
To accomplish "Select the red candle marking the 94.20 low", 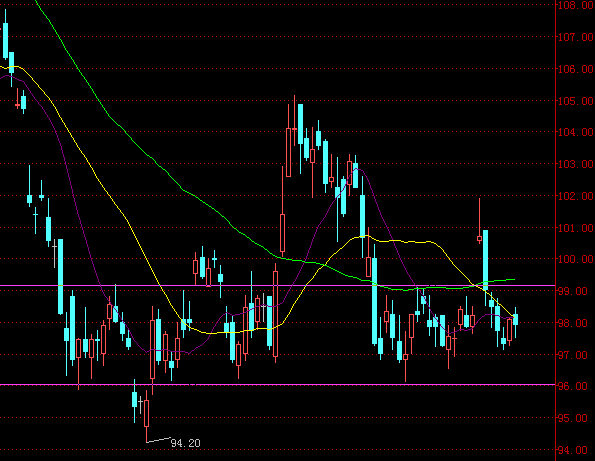I will pos(146,416).
